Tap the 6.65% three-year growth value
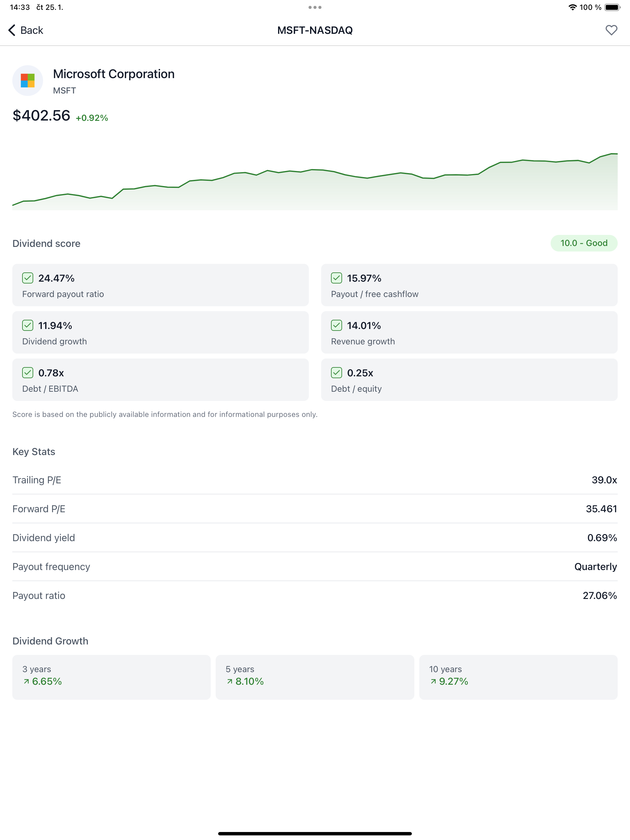This screenshot has height=840, width=630. click(47, 681)
